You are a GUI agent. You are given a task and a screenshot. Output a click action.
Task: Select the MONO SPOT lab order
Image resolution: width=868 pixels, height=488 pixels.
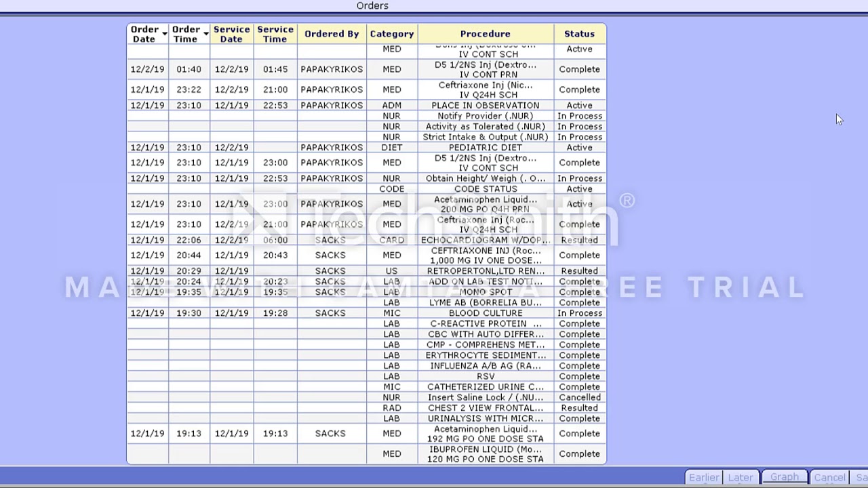[x=486, y=292]
